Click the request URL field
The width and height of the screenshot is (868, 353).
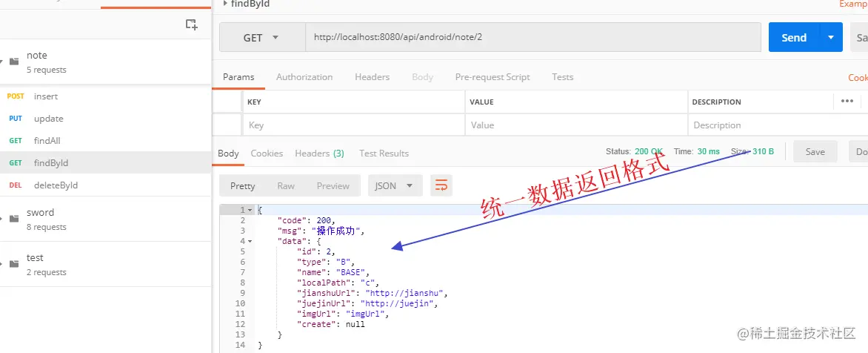[533, 38]
